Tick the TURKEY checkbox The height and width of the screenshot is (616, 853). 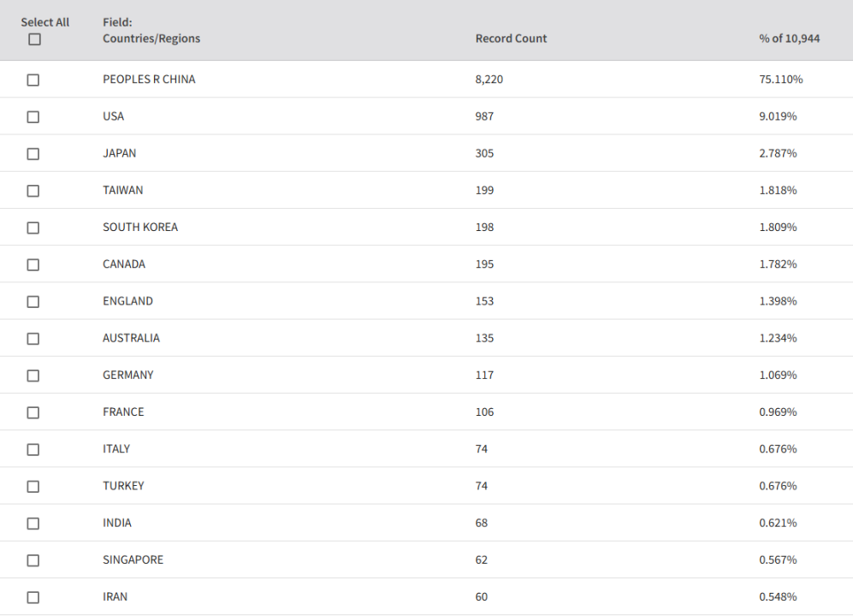(33, 487)
